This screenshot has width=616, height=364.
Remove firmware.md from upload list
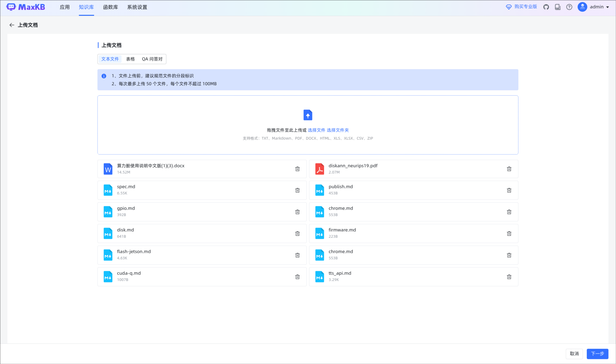[509, 233]
